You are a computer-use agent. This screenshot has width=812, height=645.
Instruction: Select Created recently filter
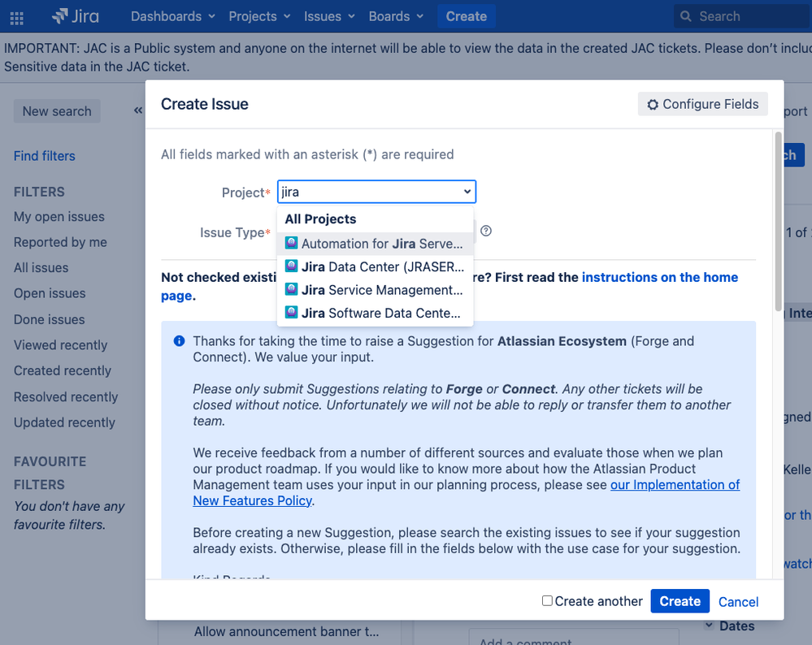(x=63, y=370)
